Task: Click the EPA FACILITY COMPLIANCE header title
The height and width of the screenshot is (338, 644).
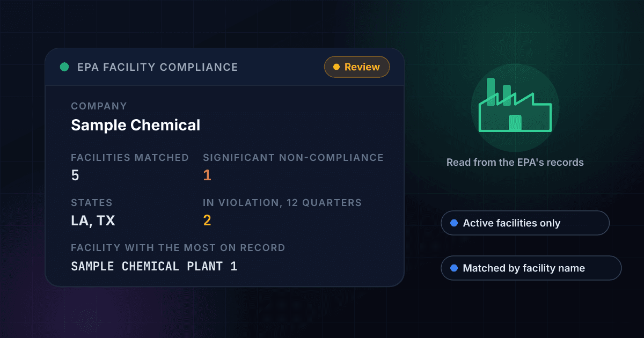Action: [x=157, y=67]
